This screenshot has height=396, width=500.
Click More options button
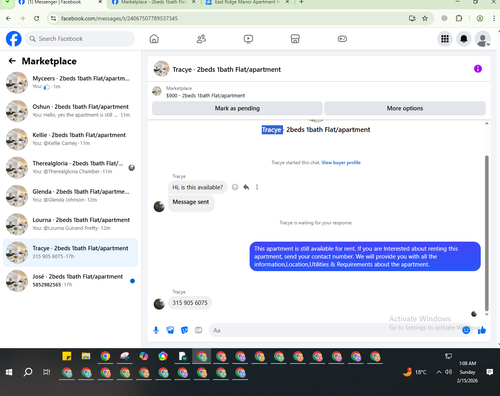[405, 108]
